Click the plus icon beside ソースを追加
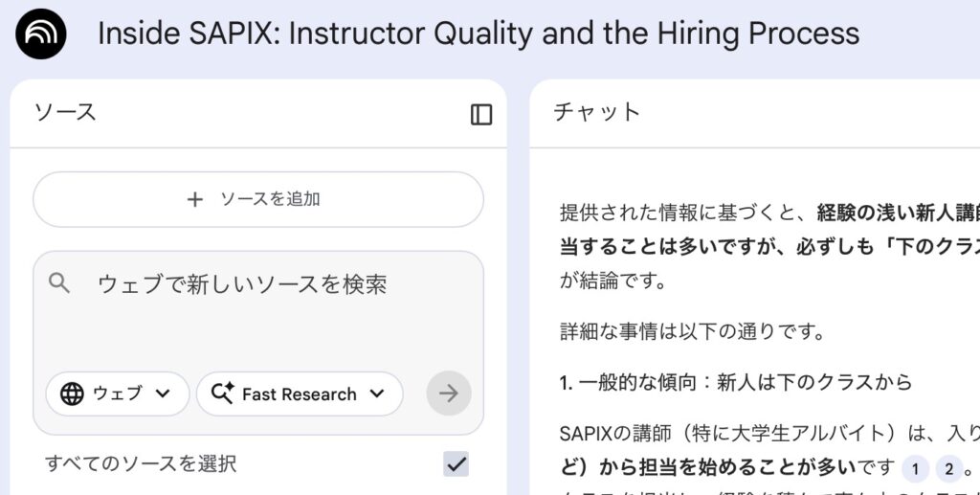Image resolution: width=980 pixels, height=495 pixels. tap(195, 199)
